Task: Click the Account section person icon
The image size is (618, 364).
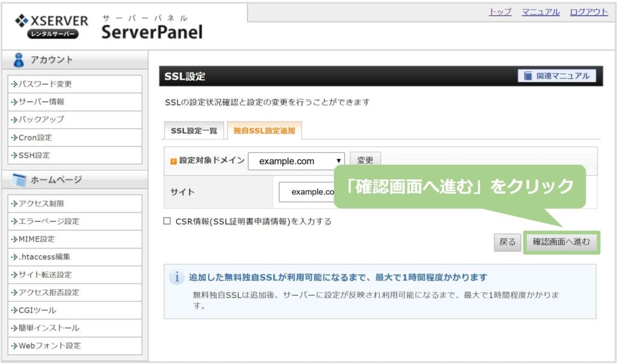Action: tap(19, 60)
